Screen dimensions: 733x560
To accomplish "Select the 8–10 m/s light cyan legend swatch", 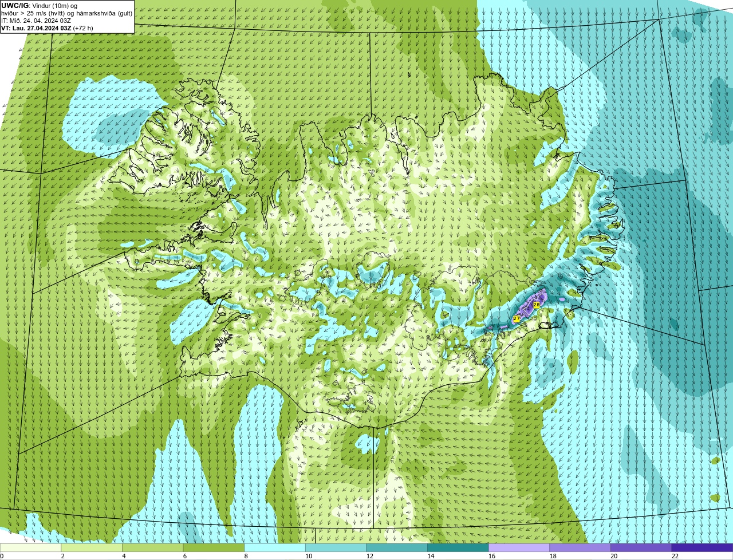I will pyautogui.click(x=275, y=547).
